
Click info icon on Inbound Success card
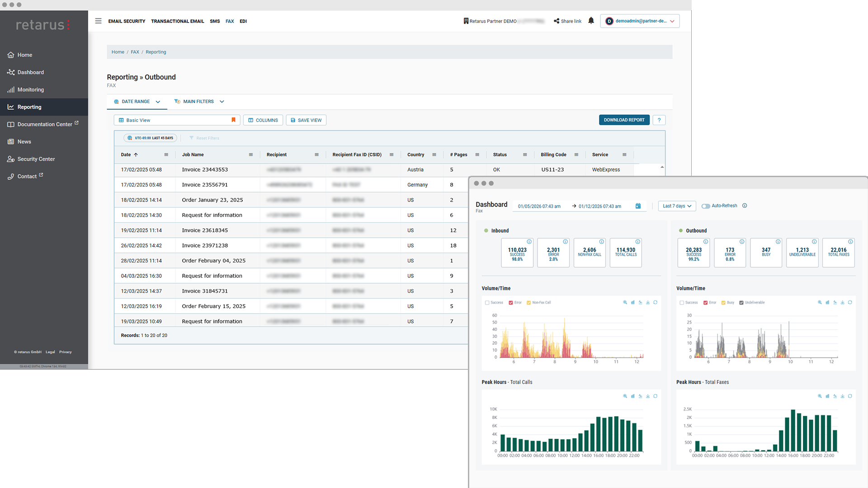click(529, 242)
